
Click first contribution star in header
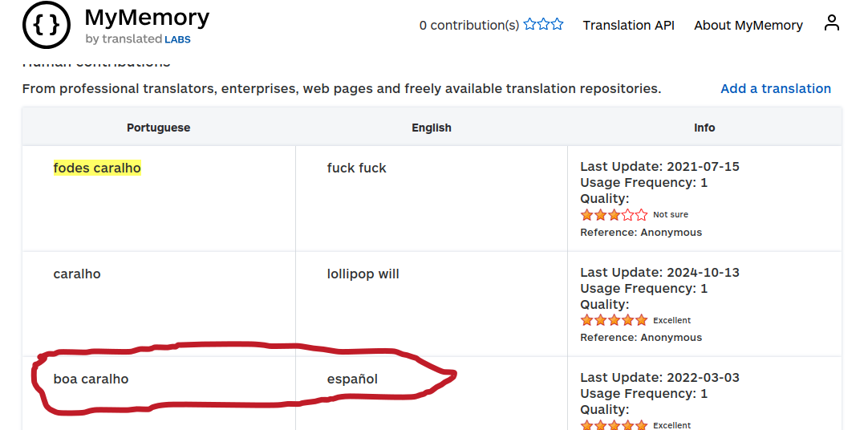pyautogui.click(x=530, y=25)
